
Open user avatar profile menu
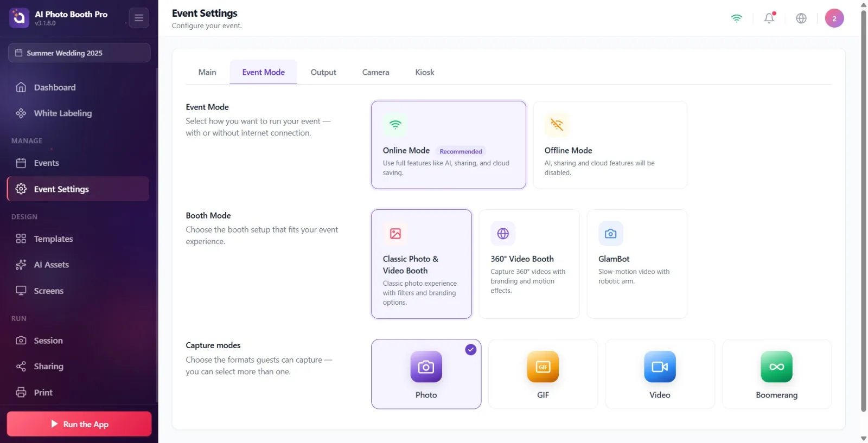[834, 18]
